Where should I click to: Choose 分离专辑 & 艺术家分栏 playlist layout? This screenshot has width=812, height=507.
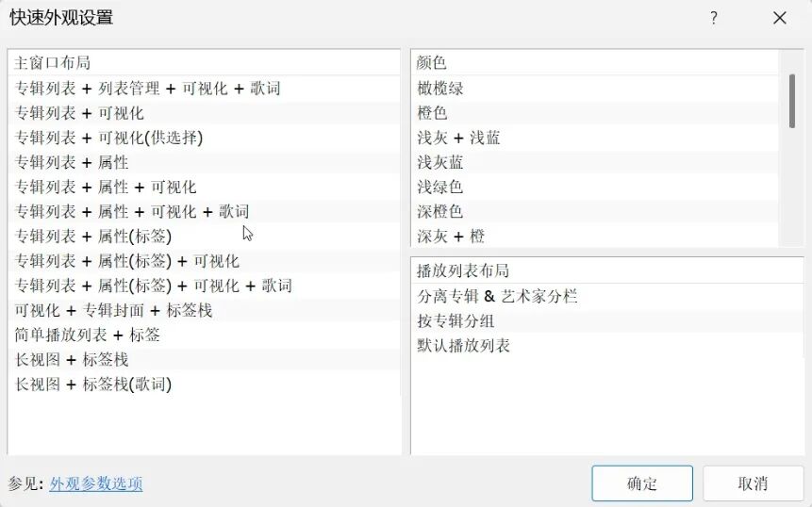[497, 296]
